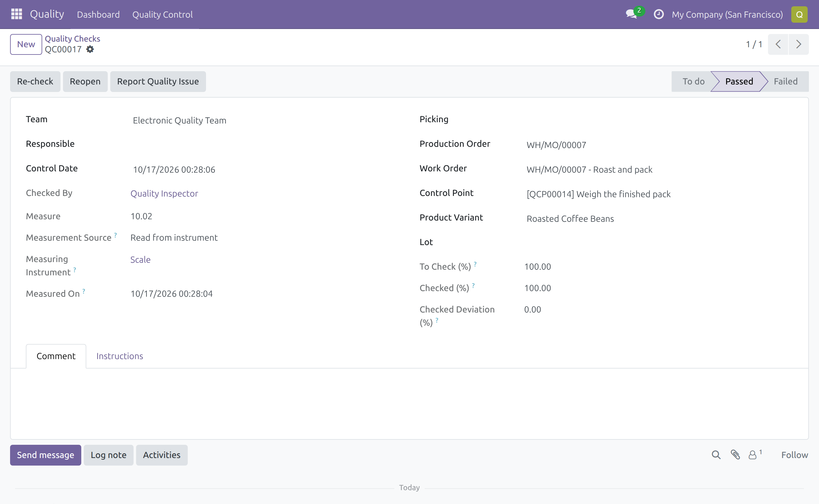Go to next record arrow

coord(799,44)
